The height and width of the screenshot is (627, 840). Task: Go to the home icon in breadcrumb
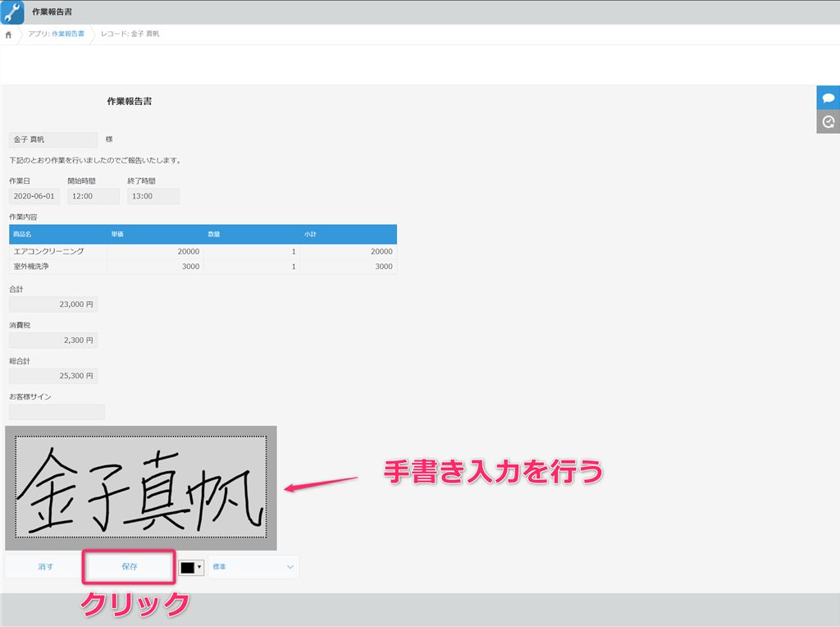tap(8, 34)
